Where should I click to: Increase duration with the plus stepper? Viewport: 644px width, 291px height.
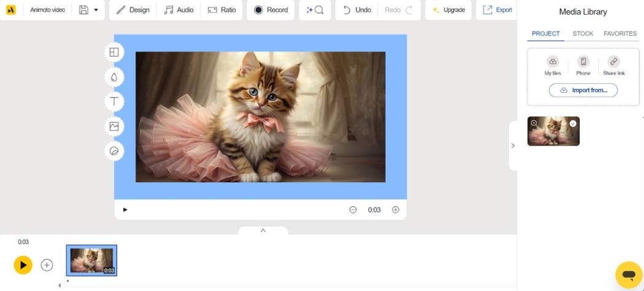click(x=396, y=210)
